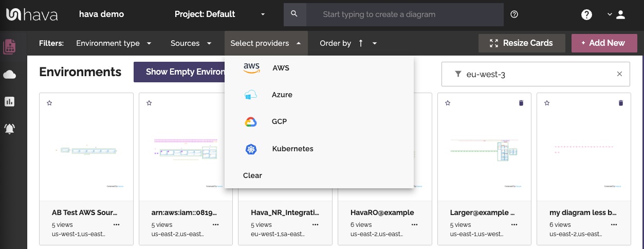The image size is (644, 249).
Task: Delete the Larger@example environment via trash icon
Action: click(521, 103)
